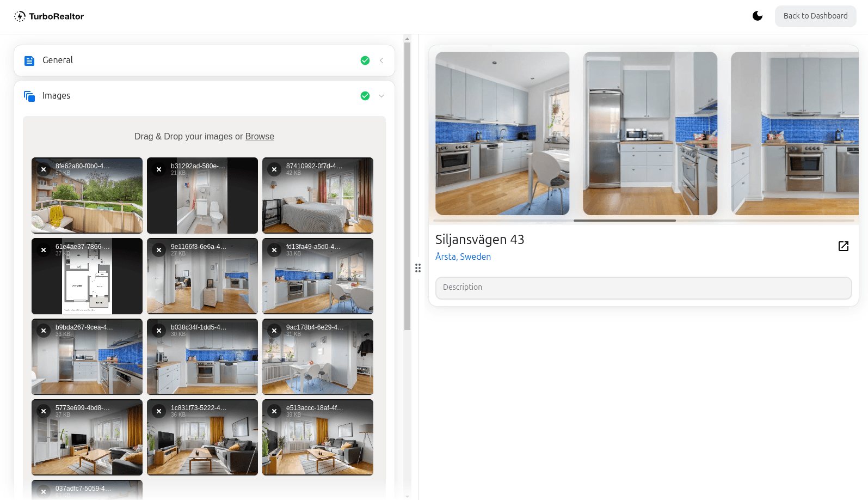Remove bedroom image 87410992
868x500 pixels.
(274, 169)
